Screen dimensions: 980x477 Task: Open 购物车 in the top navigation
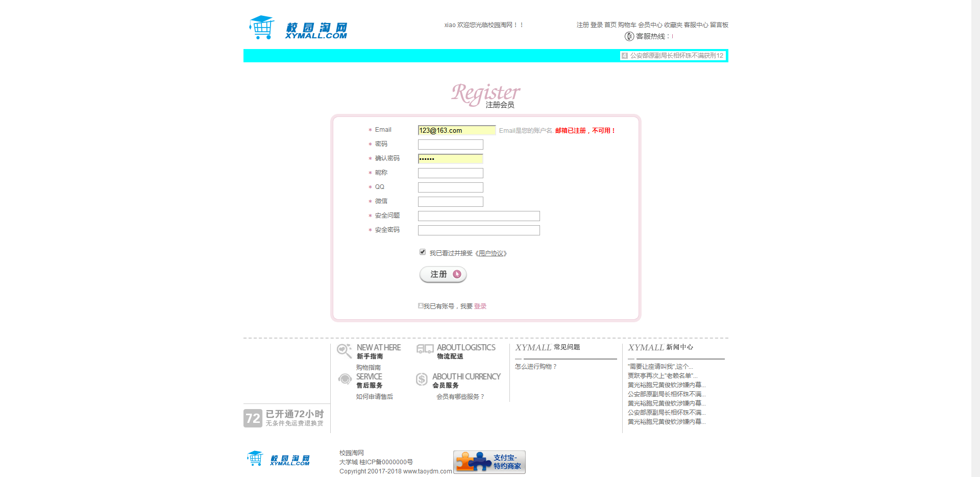pos(627,25)
